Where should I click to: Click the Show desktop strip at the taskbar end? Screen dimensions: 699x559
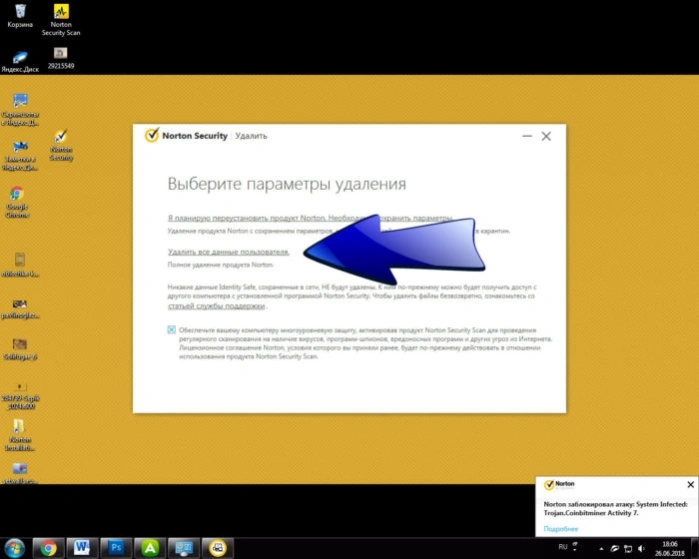click(695, 548)
